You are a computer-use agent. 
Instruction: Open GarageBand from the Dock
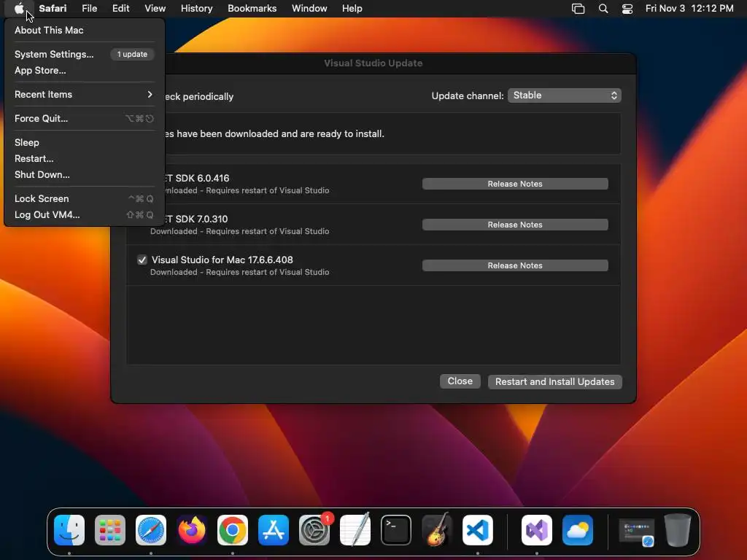[437, 529]
